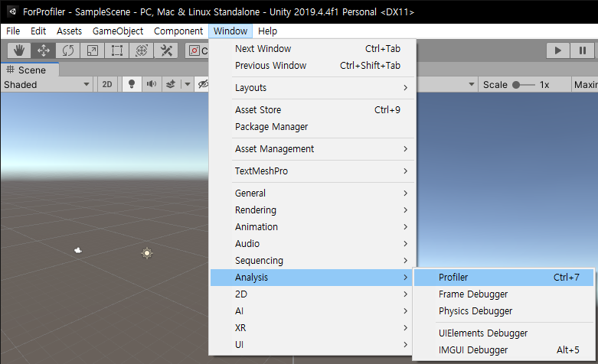Toggle the Center pivot button
Image resolution: width=598 pixels, height=364 pixels.
point(198,50)
